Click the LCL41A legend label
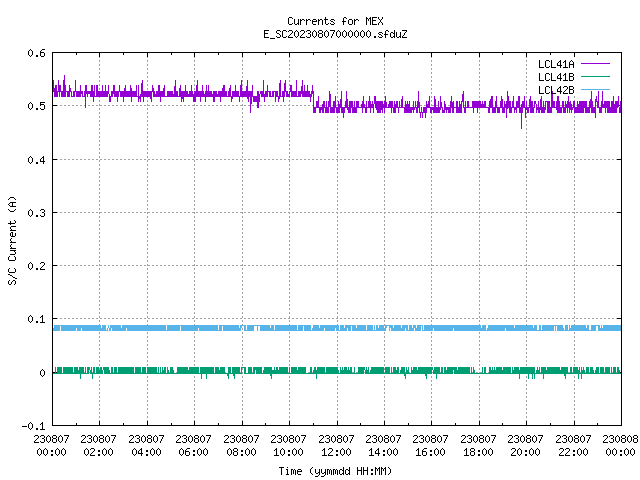Image resolution: width=640 pixels, height=480 pixels. click(x=556, y=64)
